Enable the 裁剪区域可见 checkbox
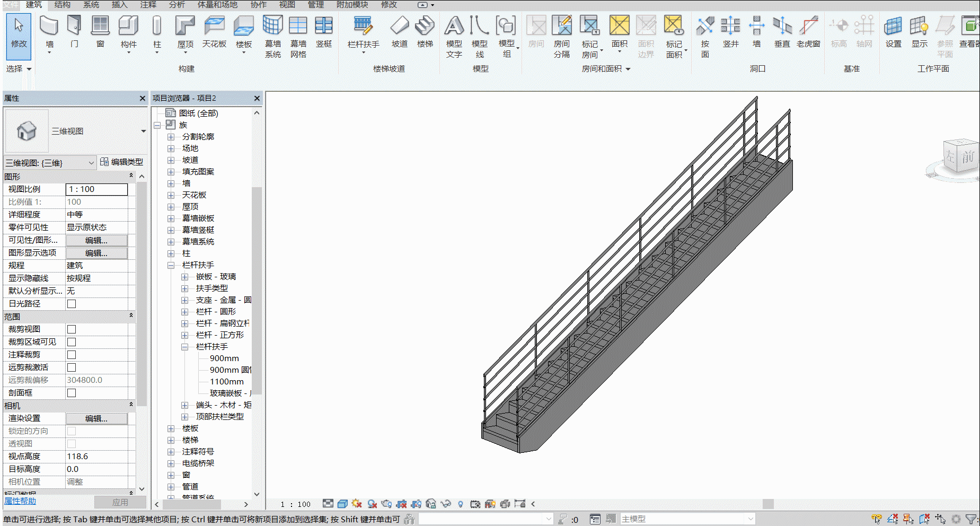This screenshot has width=980, height=526. pos(72,342)
